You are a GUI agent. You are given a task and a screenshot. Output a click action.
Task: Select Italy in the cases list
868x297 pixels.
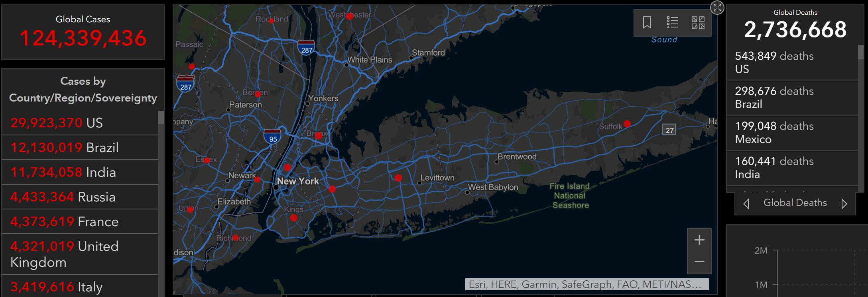[x=80, y=286]
